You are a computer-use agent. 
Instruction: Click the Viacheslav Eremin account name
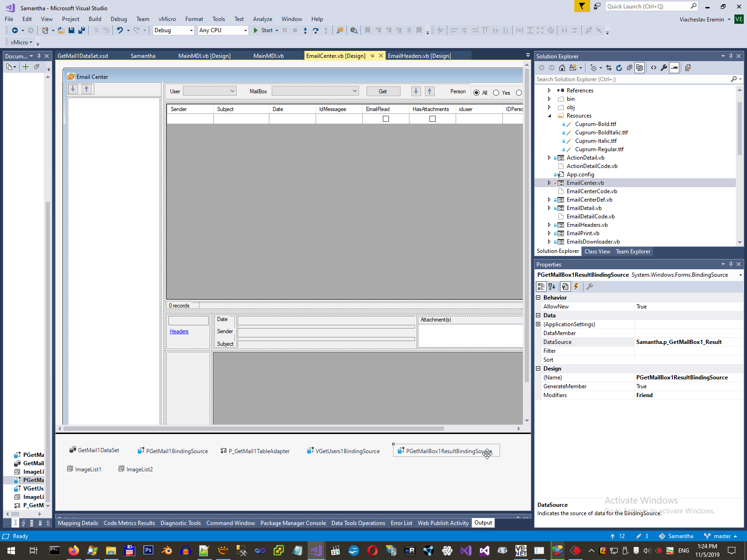(702, 19)
